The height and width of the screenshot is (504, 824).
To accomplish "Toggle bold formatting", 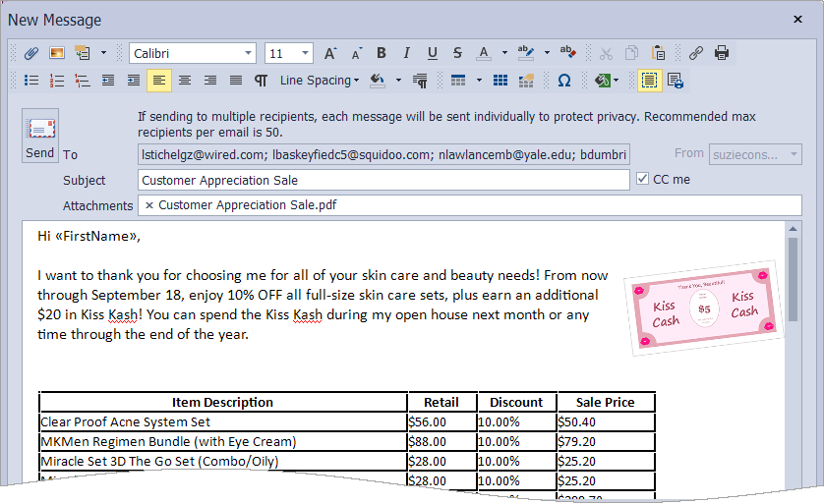I will (x=382, y=53).
